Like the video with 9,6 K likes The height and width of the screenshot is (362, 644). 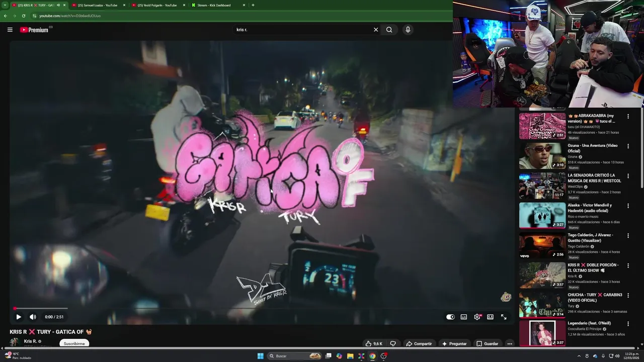point(373,344)
